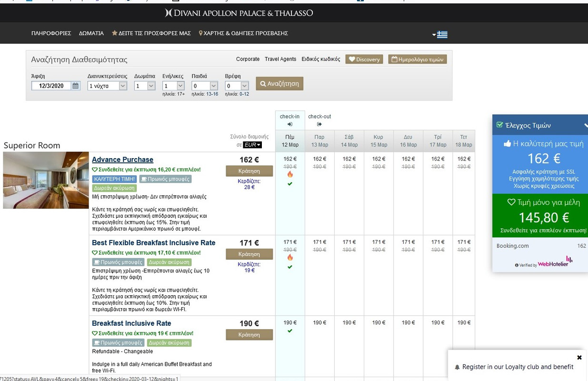Image resolution: width=588 pixels, height=381 pixels.
Task: Click the 162 € best price in widget
Action: tap(544, 158)
